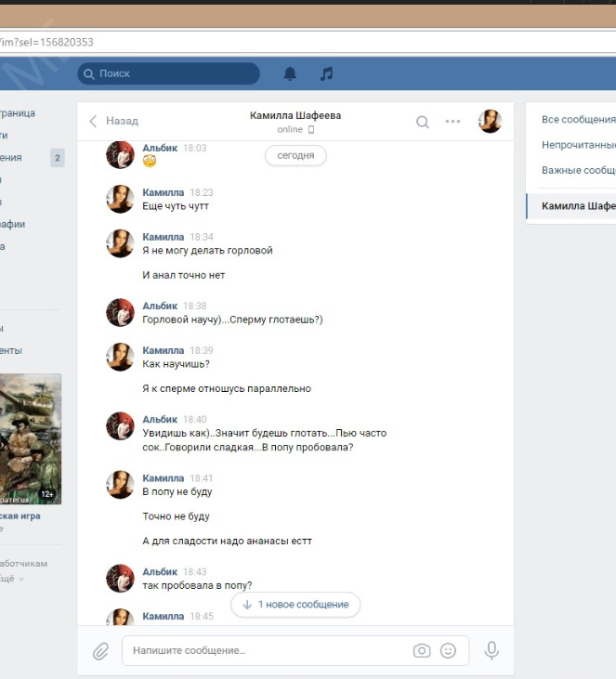Open the game advertisement thumbnail in sidebar

[x=30, y=438]
